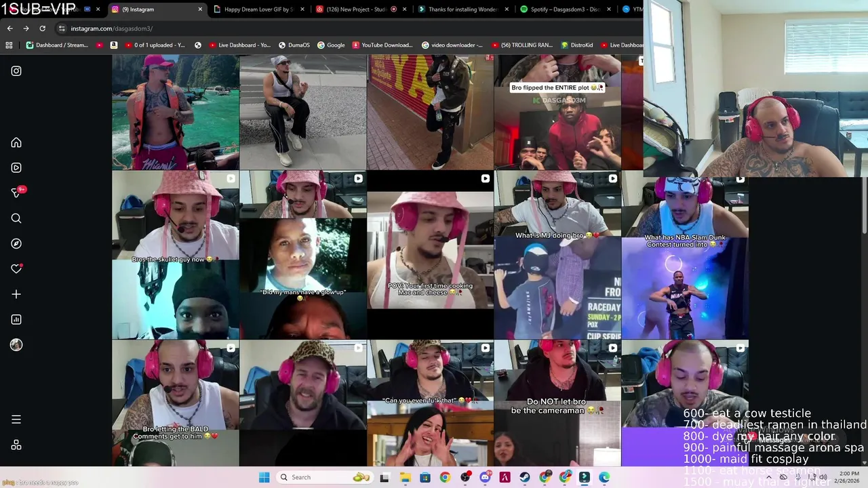
Task: Open Task View on the taskbar
Action: coord(384,477)
